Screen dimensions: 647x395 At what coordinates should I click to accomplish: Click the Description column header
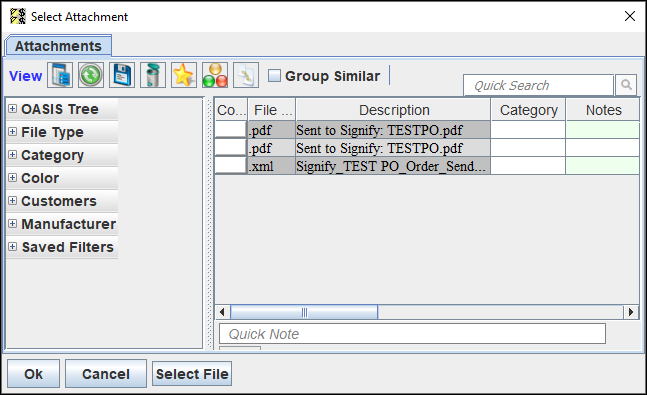(394, 110)
